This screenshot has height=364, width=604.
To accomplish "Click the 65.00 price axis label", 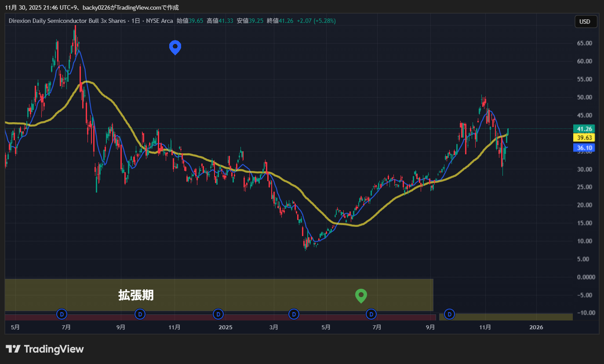I will click(584, 43).
